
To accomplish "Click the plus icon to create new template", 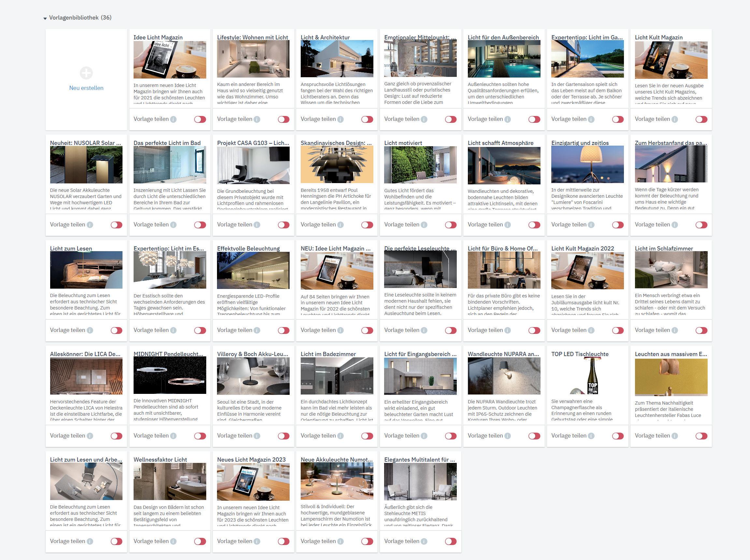I will (x=86, y=73).
